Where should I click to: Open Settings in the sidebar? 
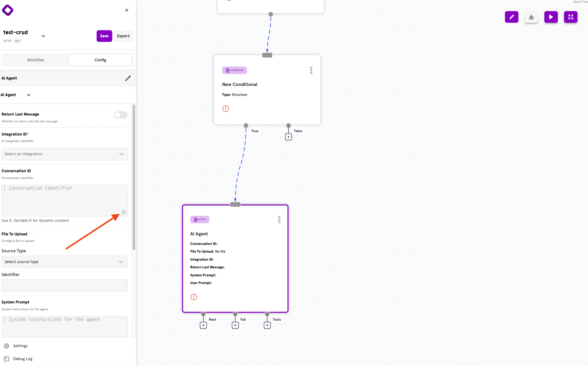tap(20, 346)
